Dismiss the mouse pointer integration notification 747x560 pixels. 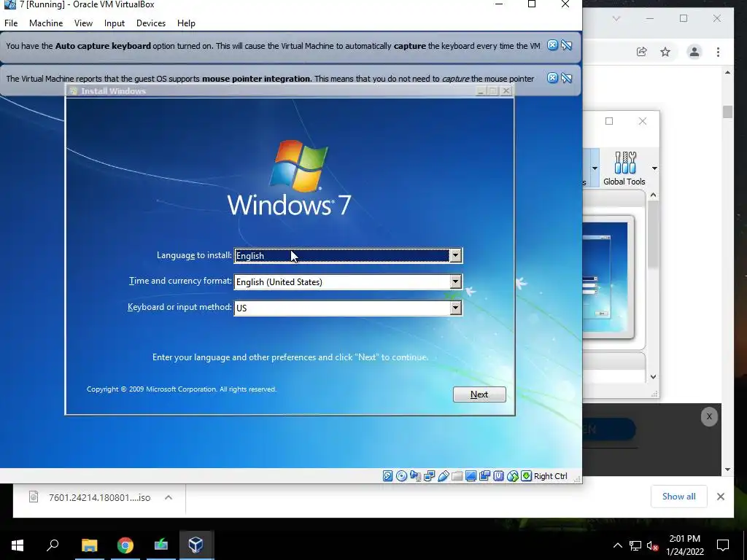point(552,77)
